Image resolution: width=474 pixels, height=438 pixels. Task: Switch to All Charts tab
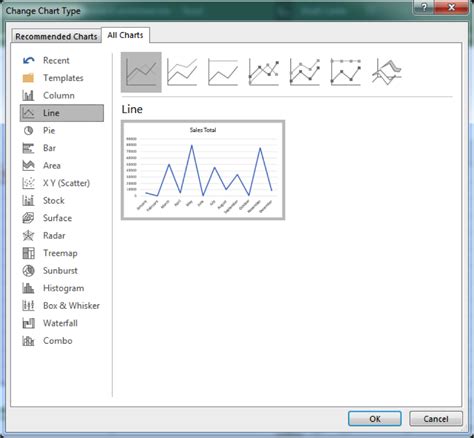pos(125,35)
